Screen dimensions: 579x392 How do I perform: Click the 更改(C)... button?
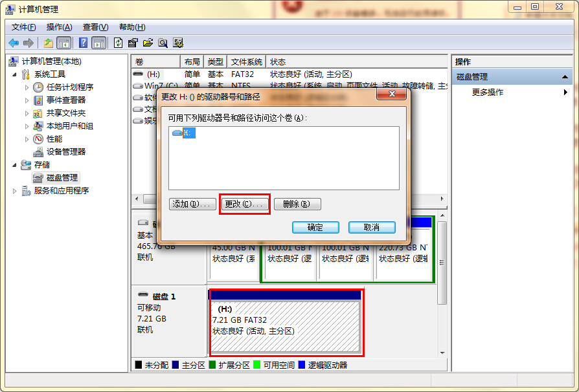(x=245, y=204)
